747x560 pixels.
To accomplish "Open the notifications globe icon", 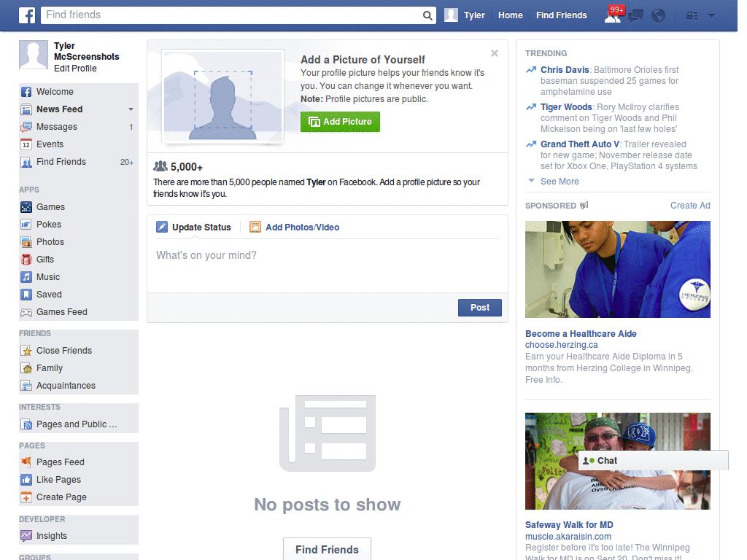I will pos(659,16).
